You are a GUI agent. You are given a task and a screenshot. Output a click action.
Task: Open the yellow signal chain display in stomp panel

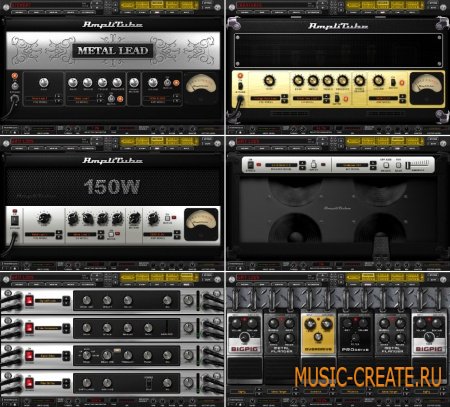(384, 276)
